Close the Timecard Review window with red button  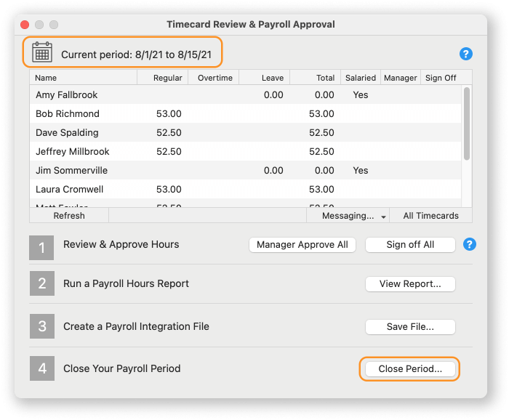pyautogui.click(x=25, y=25)
